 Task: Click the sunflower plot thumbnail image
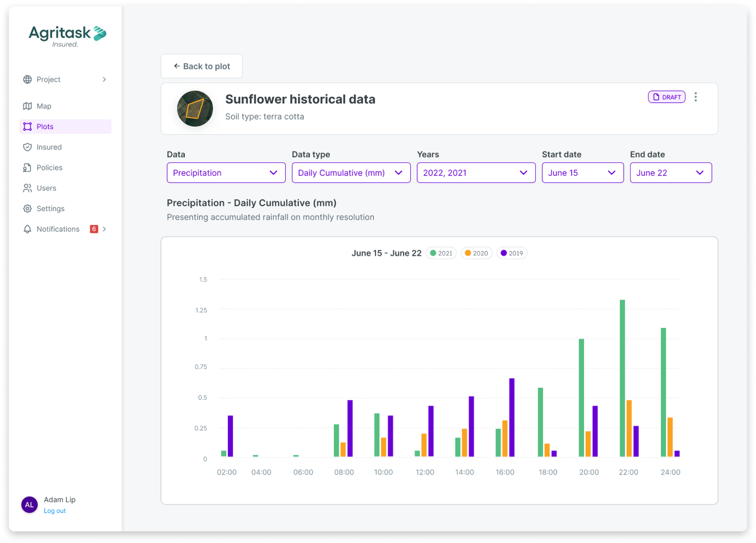pyautogui.click(x=195, y=108)
